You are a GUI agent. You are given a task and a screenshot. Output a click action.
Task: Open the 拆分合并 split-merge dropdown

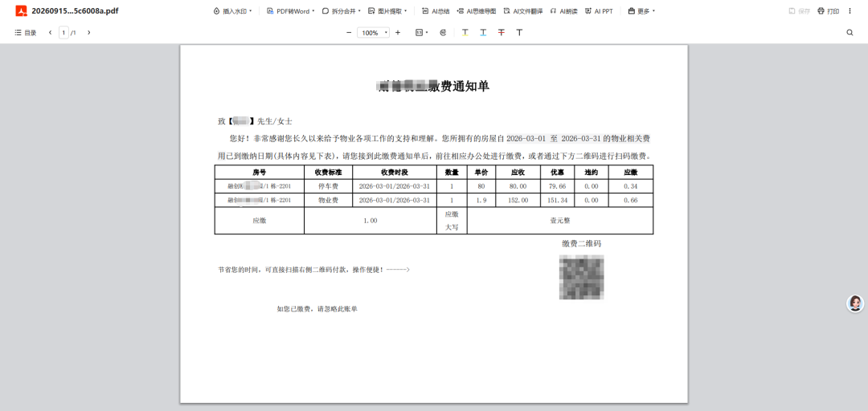[x=342, y=11]
